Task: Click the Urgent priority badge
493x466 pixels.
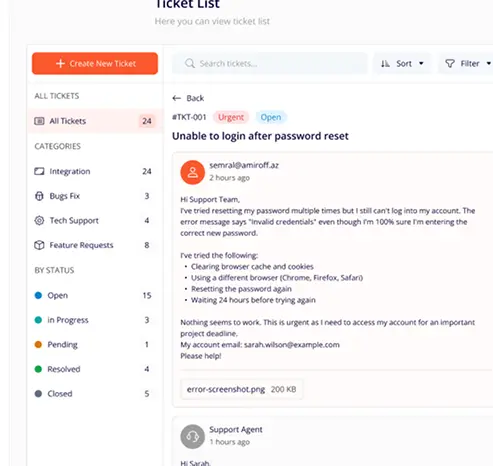Action: (x=231, y=117)
